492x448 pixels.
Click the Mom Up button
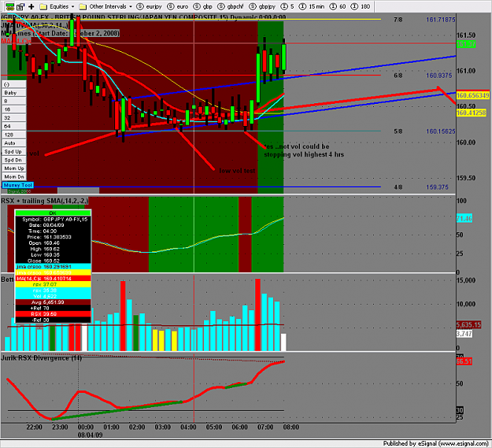click(14, 168)
